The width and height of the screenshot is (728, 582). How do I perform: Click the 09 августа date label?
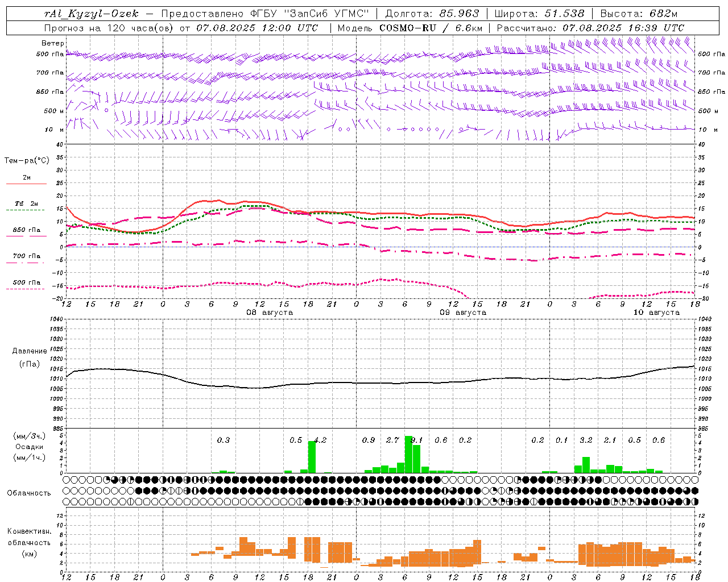(x=462, y=313)
